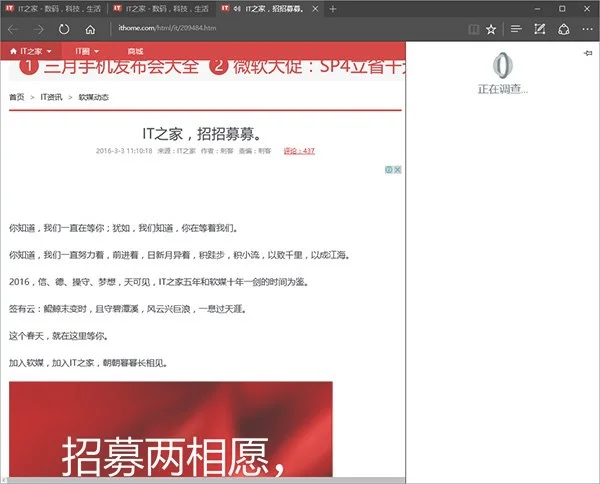Click the line 加入软媒，加入IT之家，朝朝暮暮长相见。
The width and height of the screenshot is (600, 484).
point(88,363)
